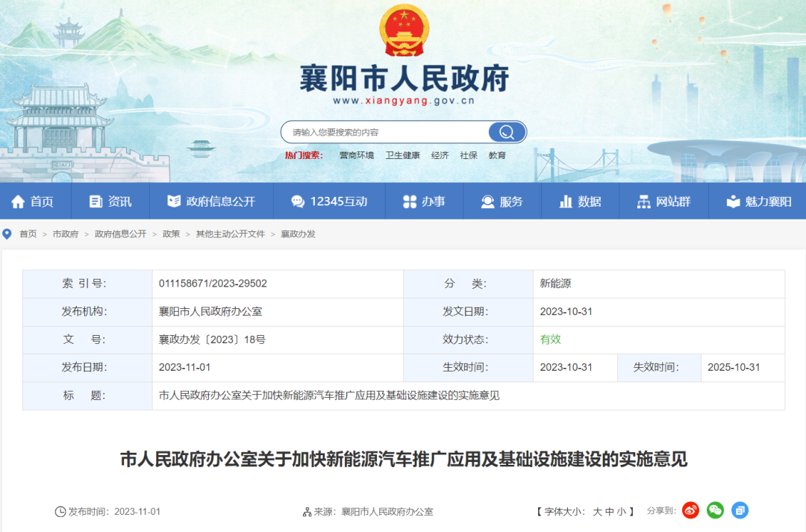806x532 pixels.
Task: Click the site title 襄阳市人民政府
Action: point(404,78)
